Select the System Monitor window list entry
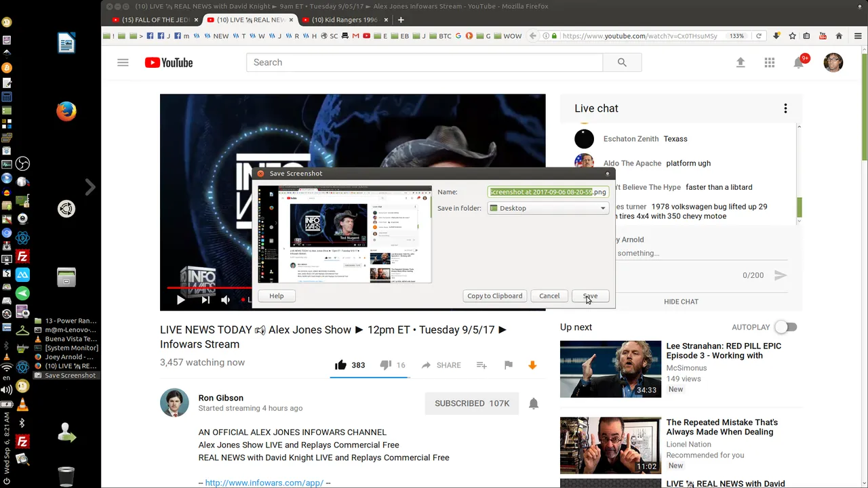The image size is (868, 488). (x=66, y=348)
